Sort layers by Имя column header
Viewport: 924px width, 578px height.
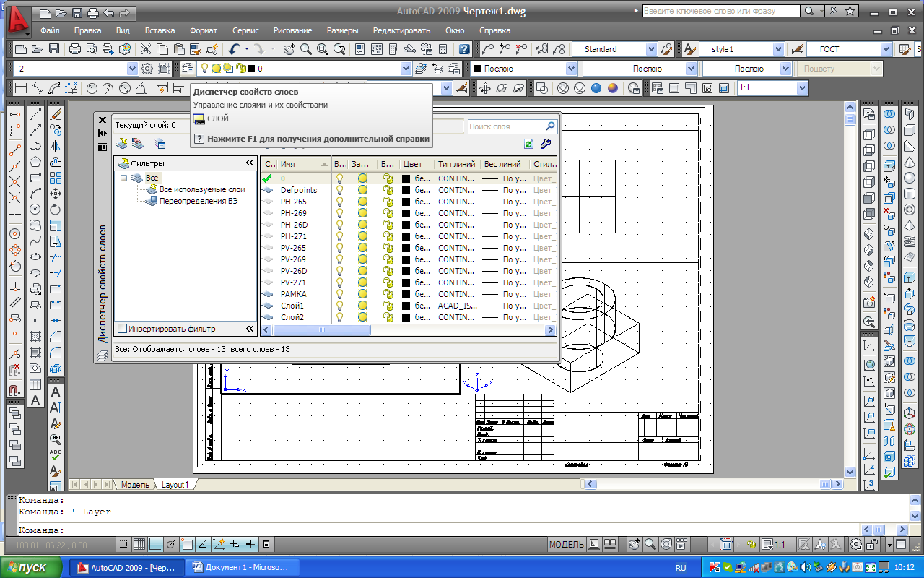(305, 164)
